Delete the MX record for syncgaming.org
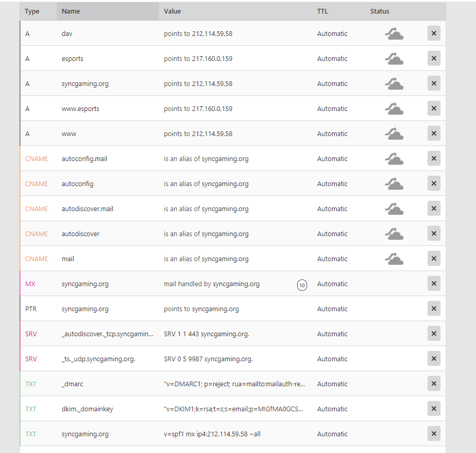Viewport: 476px width, 453px height. tap(434, 283)
